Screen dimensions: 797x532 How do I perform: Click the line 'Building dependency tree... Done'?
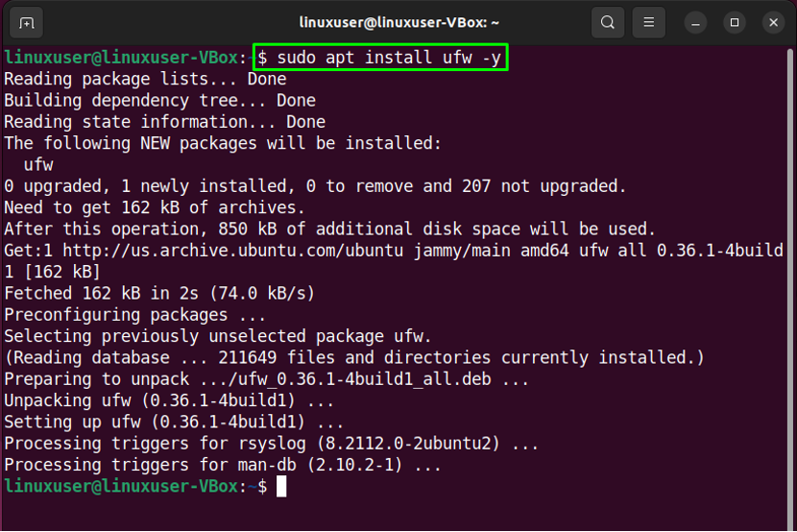[159, 101]
